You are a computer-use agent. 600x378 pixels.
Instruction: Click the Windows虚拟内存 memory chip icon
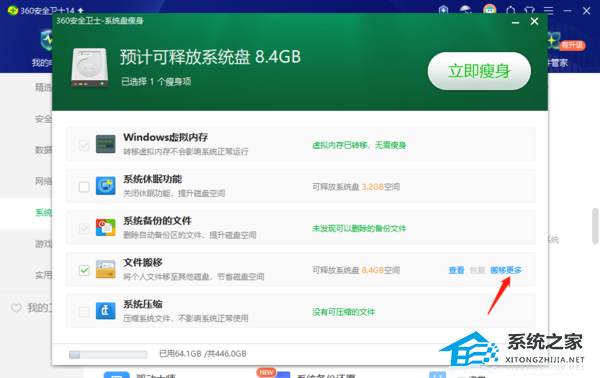click(x=106, y=144)
